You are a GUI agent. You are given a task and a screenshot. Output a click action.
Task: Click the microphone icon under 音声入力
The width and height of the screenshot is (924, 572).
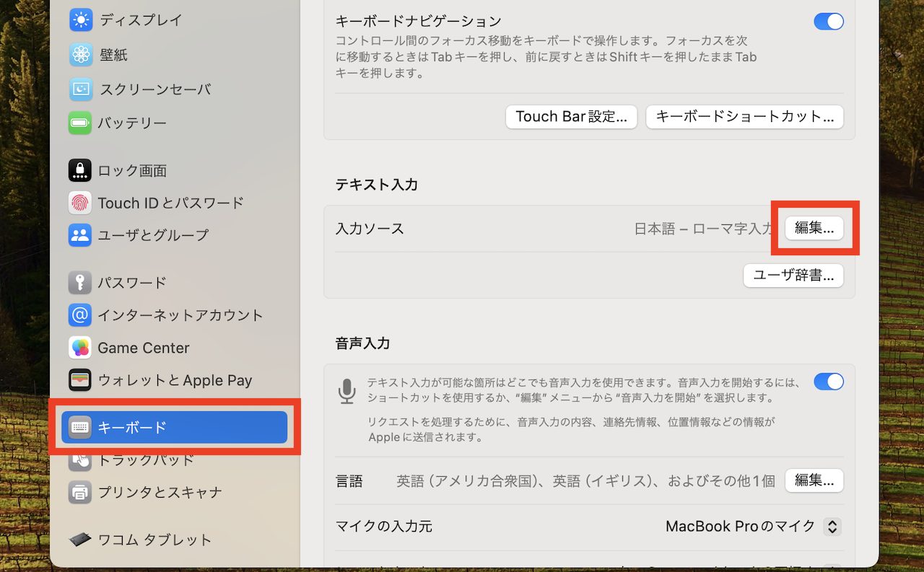[347, 391]
